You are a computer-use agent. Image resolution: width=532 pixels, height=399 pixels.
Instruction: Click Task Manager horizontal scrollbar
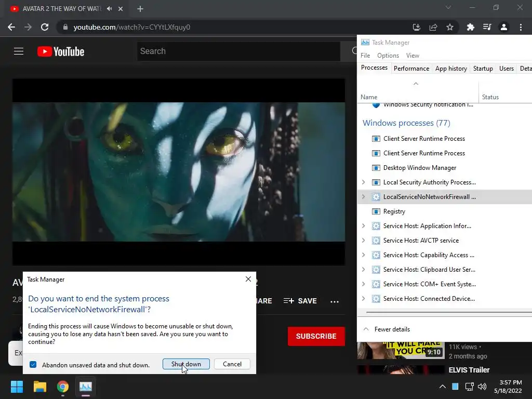point(449,312)
